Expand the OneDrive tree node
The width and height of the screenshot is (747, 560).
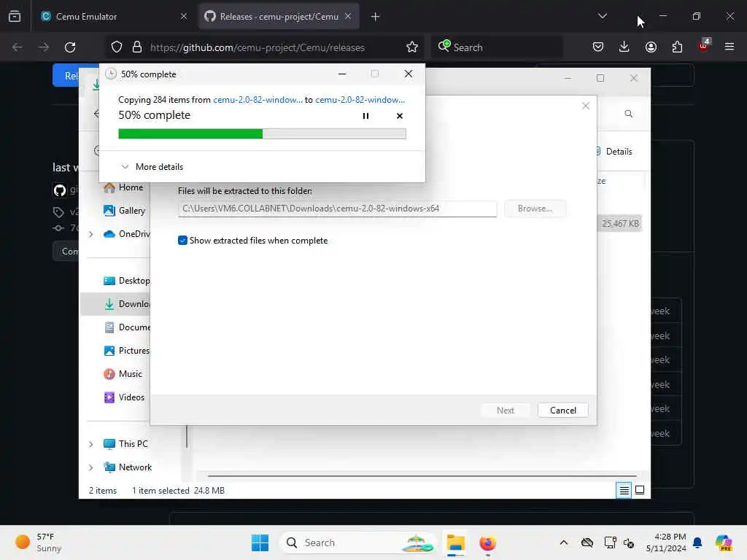pos(90,234)
